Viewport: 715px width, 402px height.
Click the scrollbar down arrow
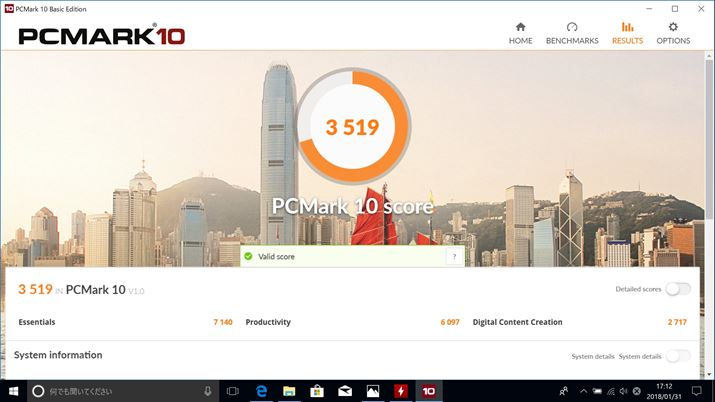click(x=709, y=375)
